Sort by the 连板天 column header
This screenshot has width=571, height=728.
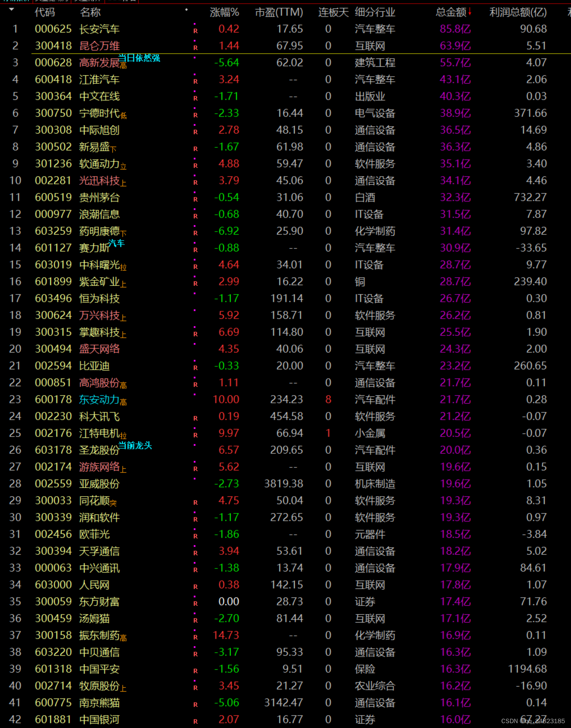click(333, 12)
